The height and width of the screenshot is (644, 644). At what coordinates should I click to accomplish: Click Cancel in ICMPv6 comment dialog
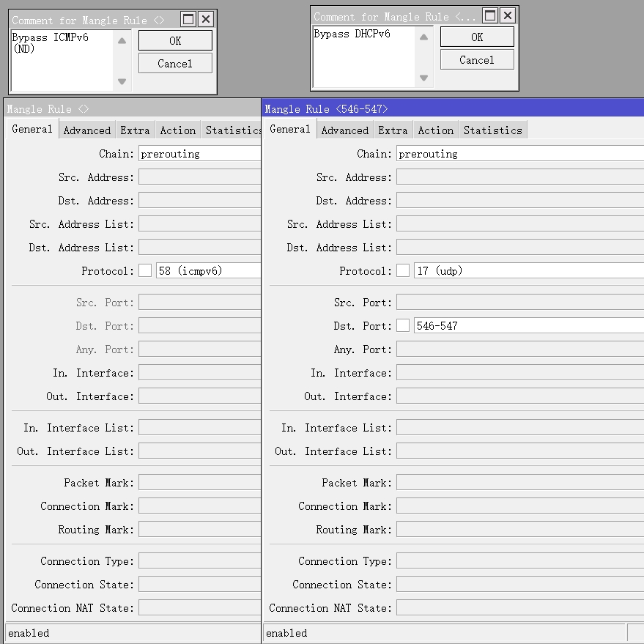click(175, 64)
